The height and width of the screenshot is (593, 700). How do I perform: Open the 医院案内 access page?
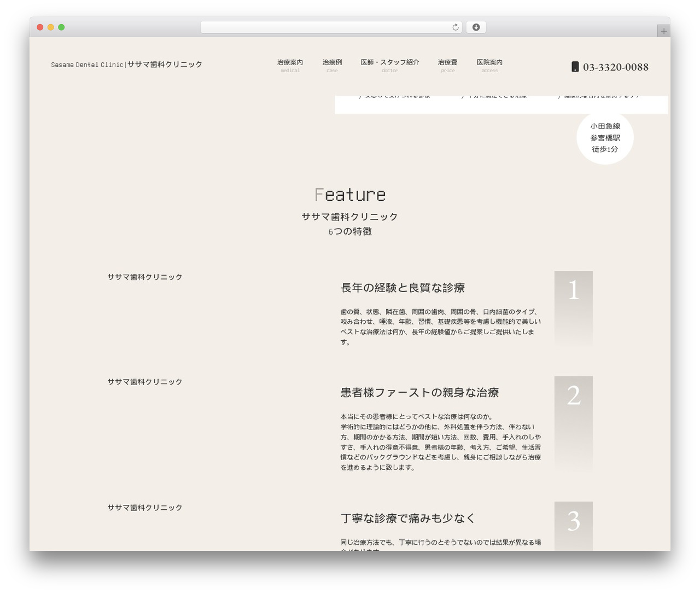489,65
